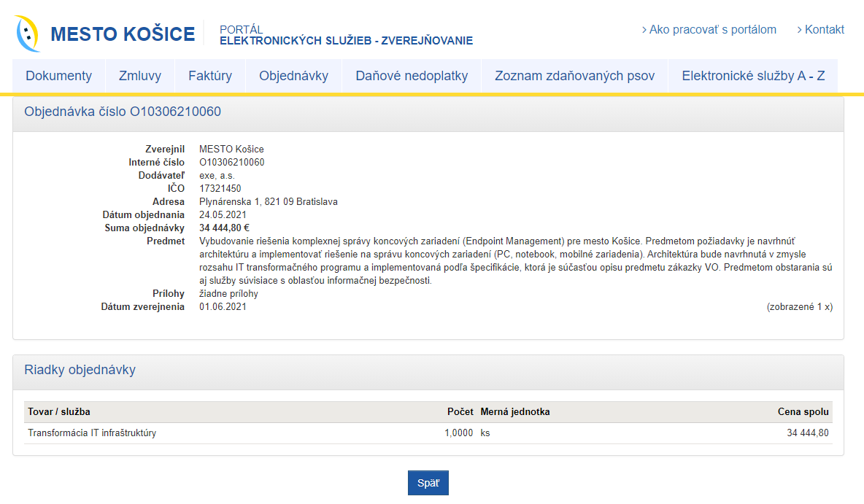Viewport: 864px width, 504px height.
Task: Click the Počet column header
Action: pos(460,412)
